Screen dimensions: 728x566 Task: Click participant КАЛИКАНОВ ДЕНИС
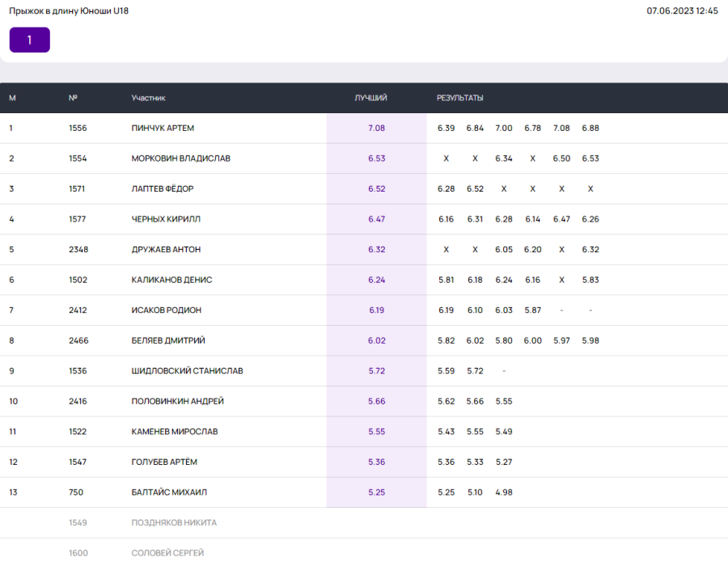[x=171, y=280]
